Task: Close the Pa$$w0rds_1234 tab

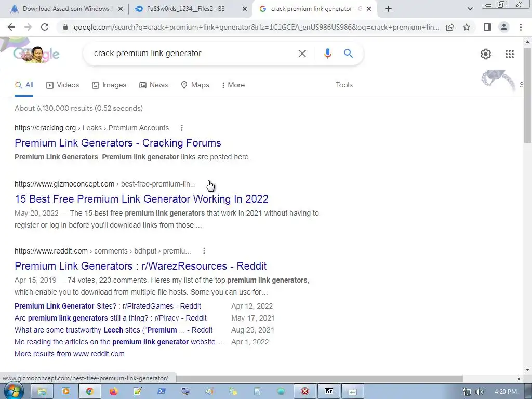Action: (244, 9)
